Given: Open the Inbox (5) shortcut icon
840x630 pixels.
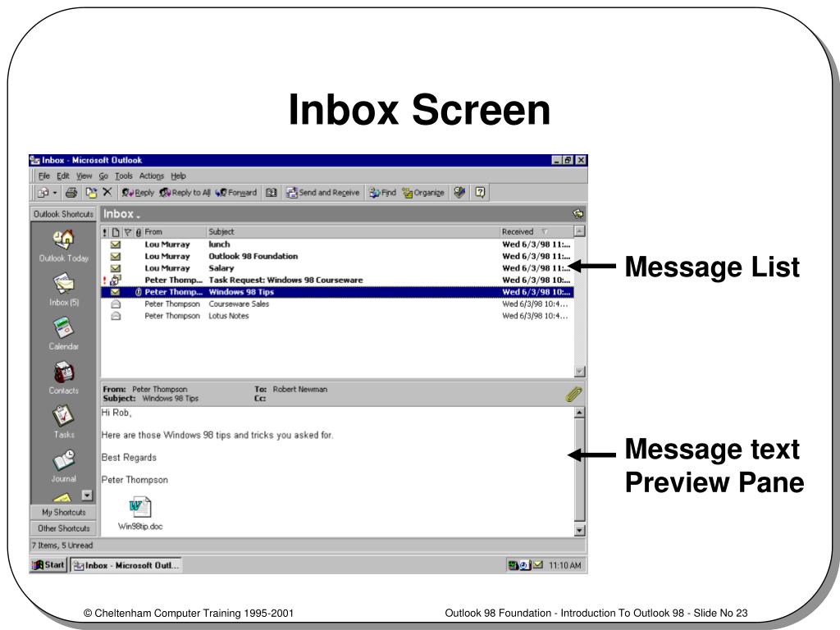Looking at the screenshot, I should 63,283.
